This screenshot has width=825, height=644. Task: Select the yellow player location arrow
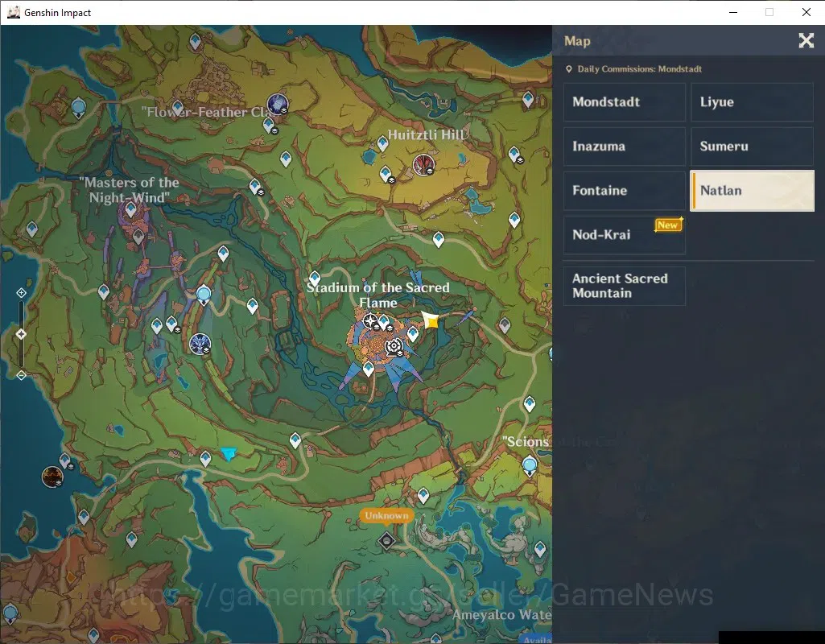[x=431, y=320]
